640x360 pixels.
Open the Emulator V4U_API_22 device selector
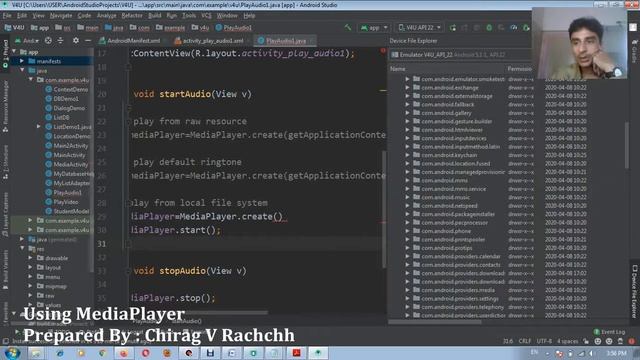point(460,55)
